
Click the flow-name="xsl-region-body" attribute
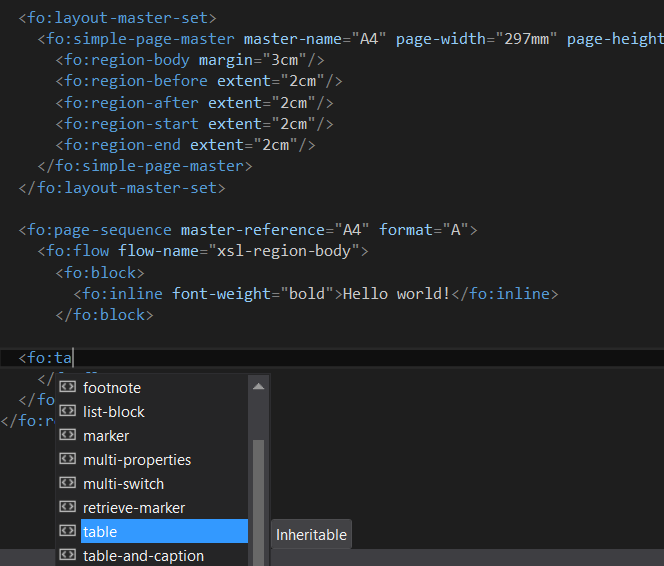pos(238,251)
